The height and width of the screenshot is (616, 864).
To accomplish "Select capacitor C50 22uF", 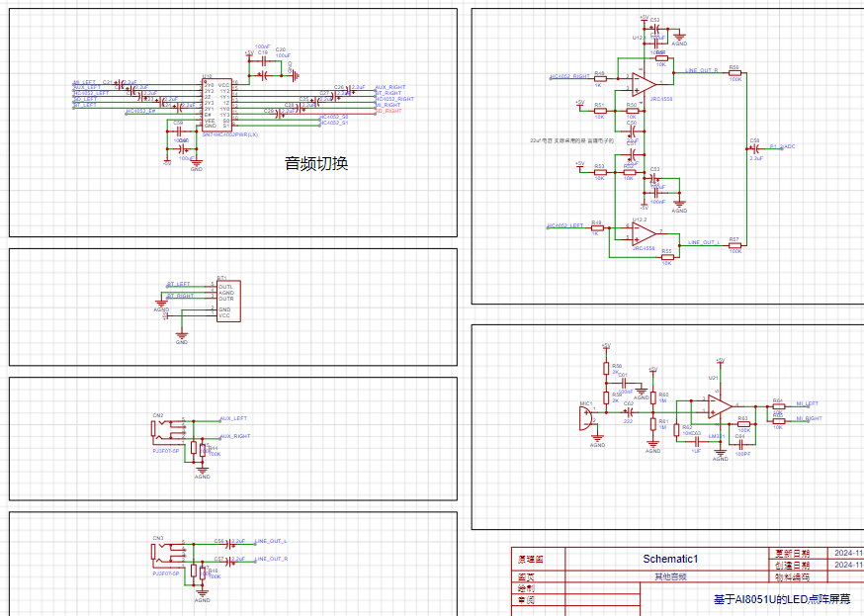I will [x=633, y=132].
